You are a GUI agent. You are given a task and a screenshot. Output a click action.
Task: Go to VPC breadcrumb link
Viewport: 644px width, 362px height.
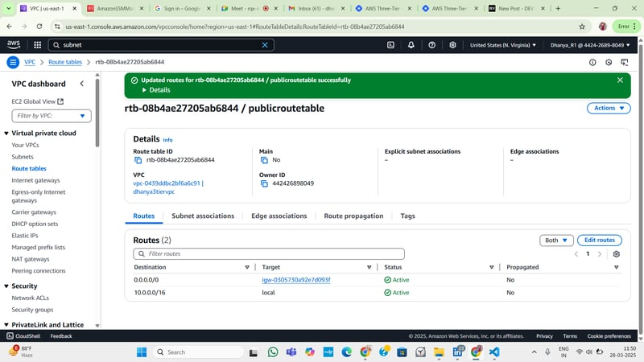[x=30, y=62]
